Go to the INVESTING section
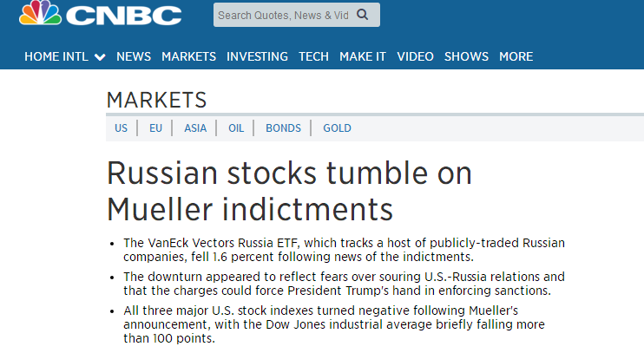The height and width of the screenshot is (353, 644). pos(257,56)
